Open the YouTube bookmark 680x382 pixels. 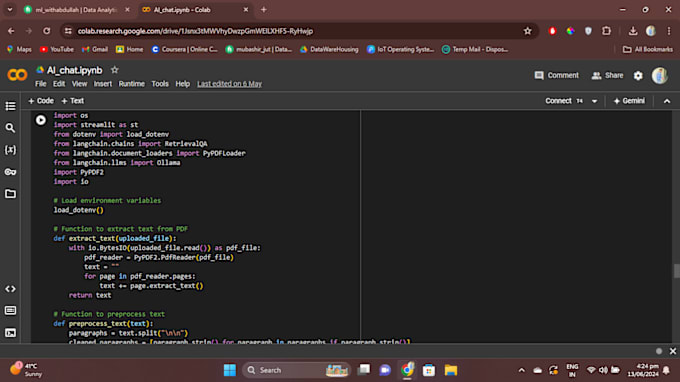57,49
